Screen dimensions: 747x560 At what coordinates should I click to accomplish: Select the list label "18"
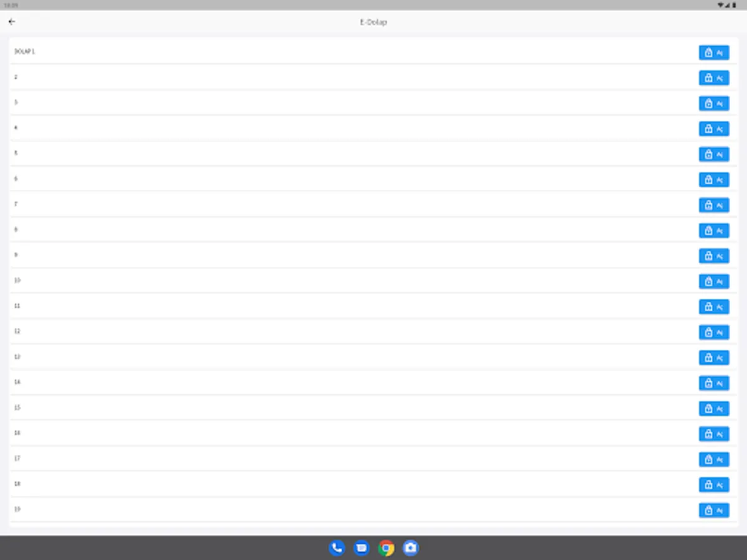click(17, 483)
